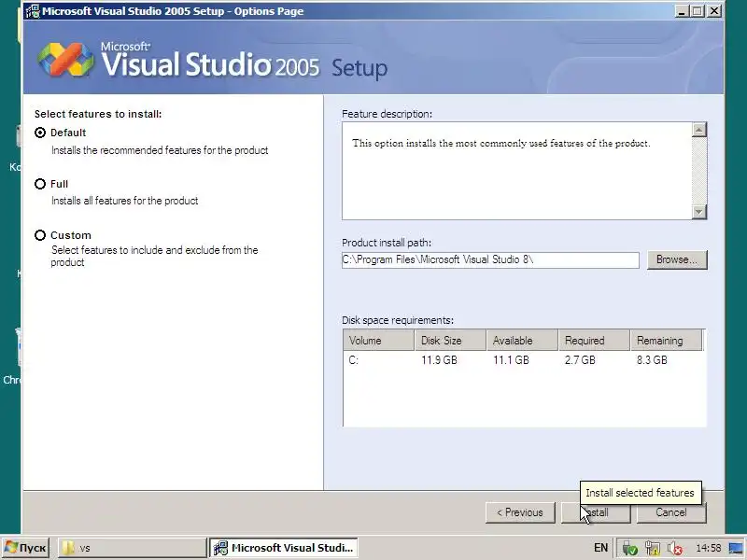
Task: Click the network connection tray icon
Action: coord(652,549)
